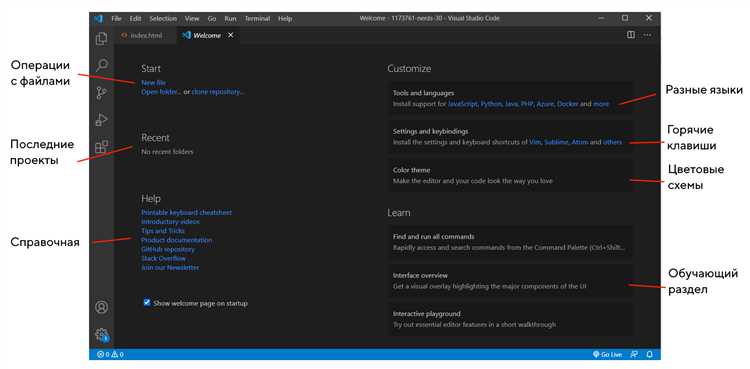The height and width of the screenshot is (369, 750).
Task: Open GitHub repository link
Action: pos(168,249)
